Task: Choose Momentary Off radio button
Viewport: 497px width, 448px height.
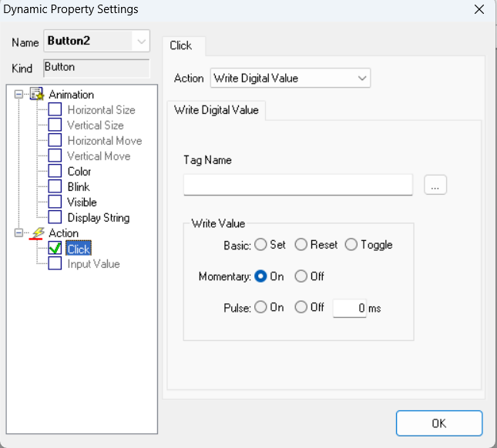Action: [x=301, y=276]
